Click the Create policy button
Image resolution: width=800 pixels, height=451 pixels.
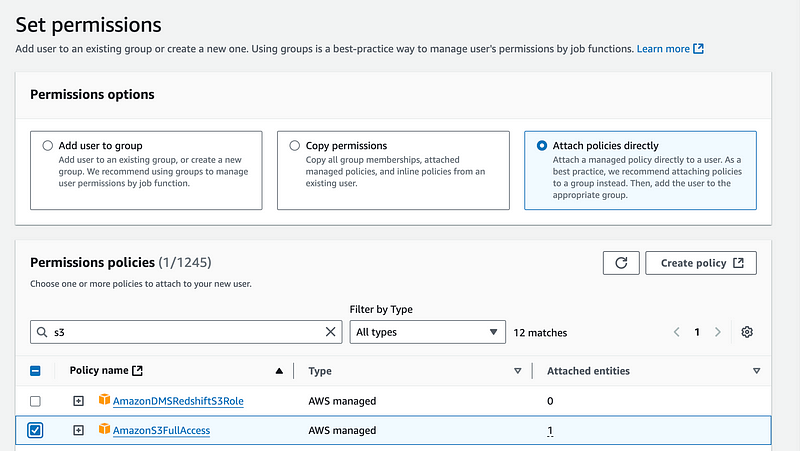pyautogui.click(x=701, y=263)
